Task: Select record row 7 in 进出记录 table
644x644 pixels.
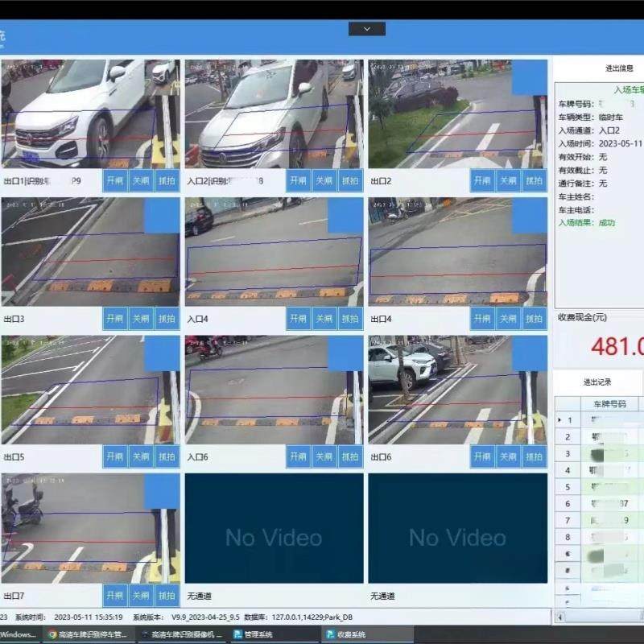Action: pyautogui.click(x=599, y=520)
